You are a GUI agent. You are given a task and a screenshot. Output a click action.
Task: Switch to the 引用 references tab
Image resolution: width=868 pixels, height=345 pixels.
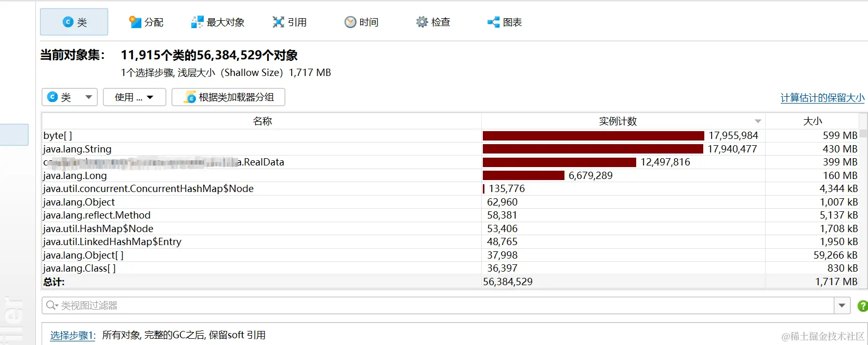tap(290, 22)
